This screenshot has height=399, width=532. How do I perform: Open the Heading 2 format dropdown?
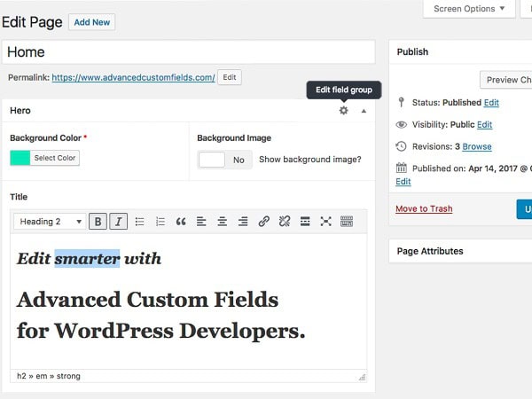[50, 222]
